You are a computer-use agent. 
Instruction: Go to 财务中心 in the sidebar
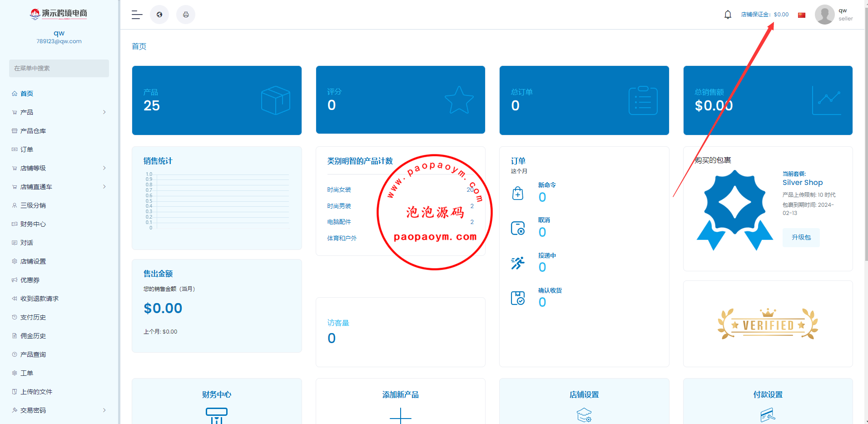[x=33, y=224]
